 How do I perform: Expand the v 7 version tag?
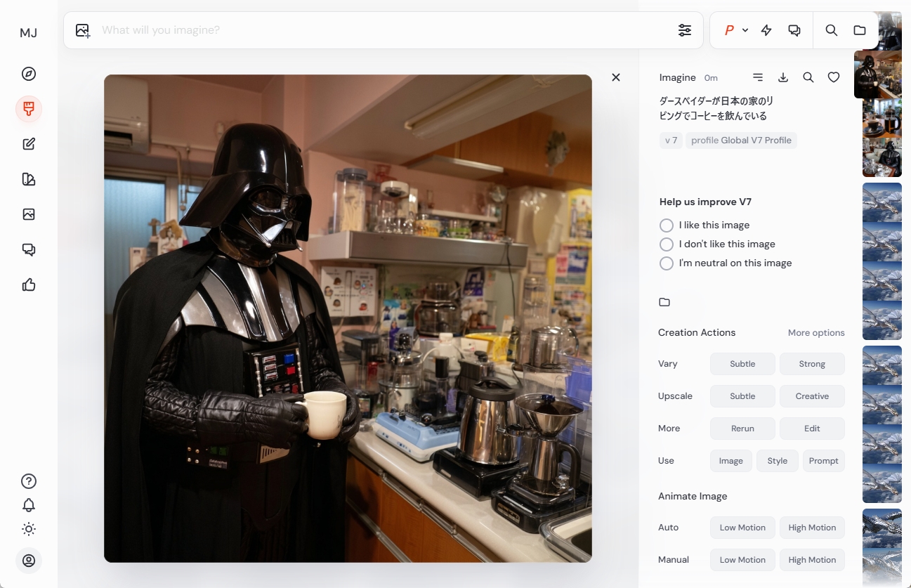671,140
